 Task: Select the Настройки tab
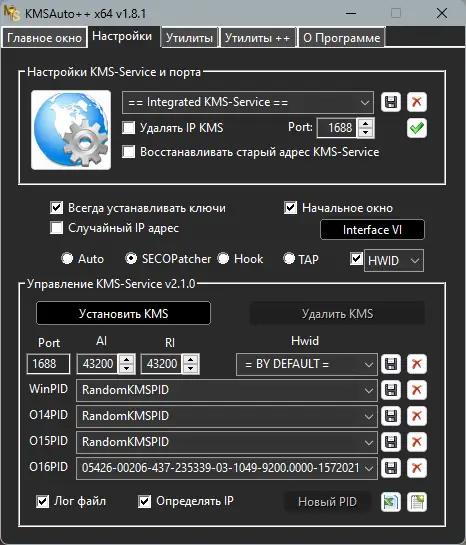point(122,36)
